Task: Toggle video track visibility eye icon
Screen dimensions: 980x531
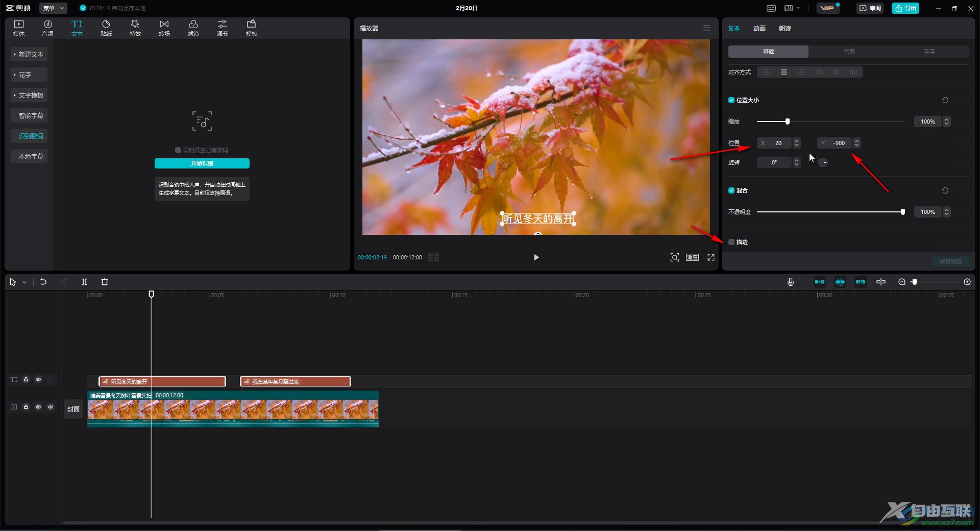Action: tap(38, 407)
